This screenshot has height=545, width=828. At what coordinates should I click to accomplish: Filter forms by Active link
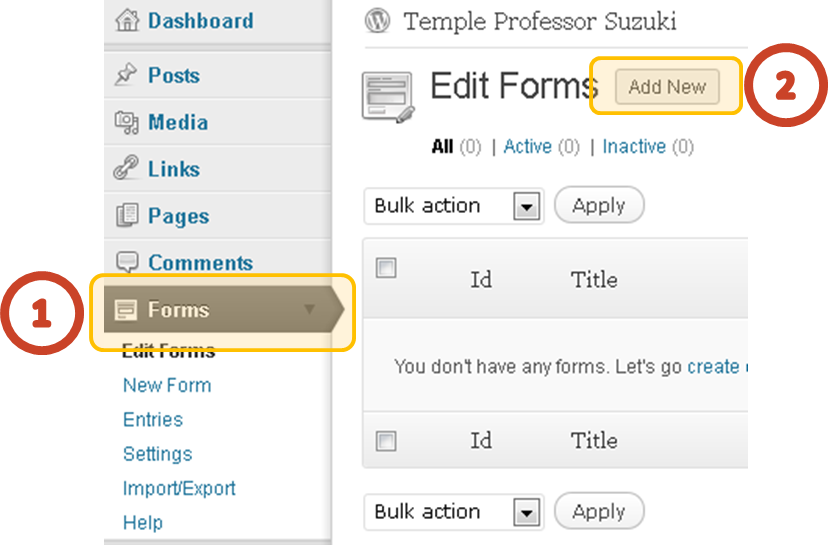click(528, 146)
